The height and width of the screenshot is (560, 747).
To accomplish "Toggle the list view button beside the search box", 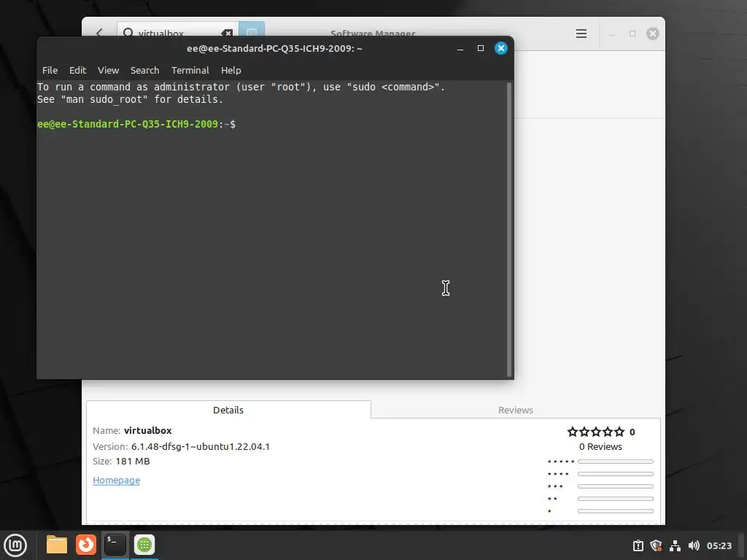I will click(252, 29).
